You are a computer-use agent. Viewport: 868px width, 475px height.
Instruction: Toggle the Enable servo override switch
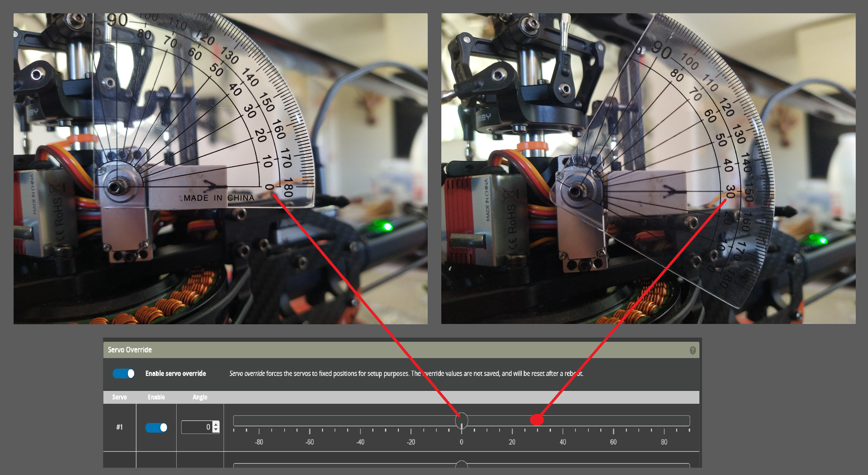[123, 373]
